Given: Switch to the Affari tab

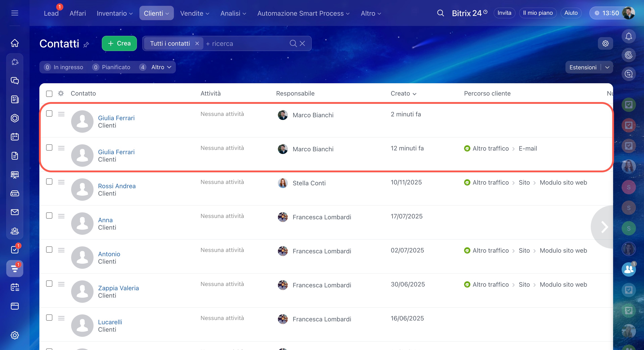Looking at the screenshot, I should point(77,13).
